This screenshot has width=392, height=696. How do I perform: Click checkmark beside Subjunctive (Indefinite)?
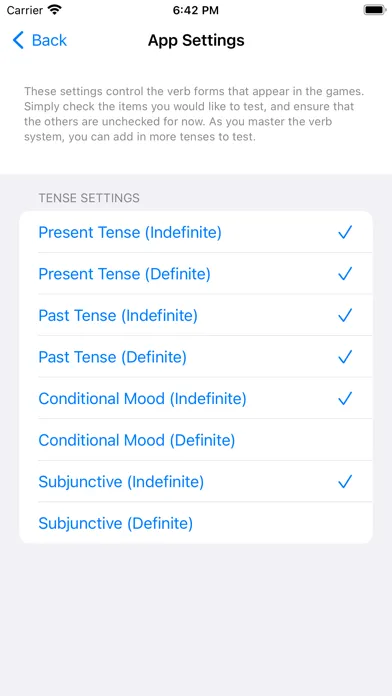tap(345, 482)
